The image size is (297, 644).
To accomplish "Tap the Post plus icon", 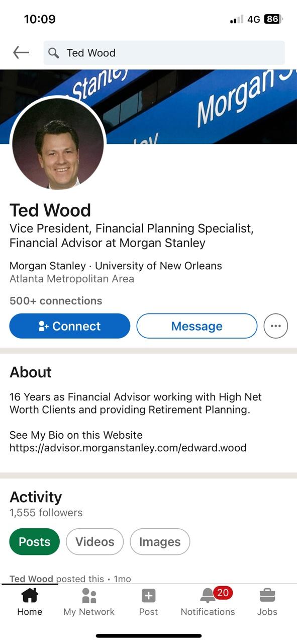I will 148,596.
